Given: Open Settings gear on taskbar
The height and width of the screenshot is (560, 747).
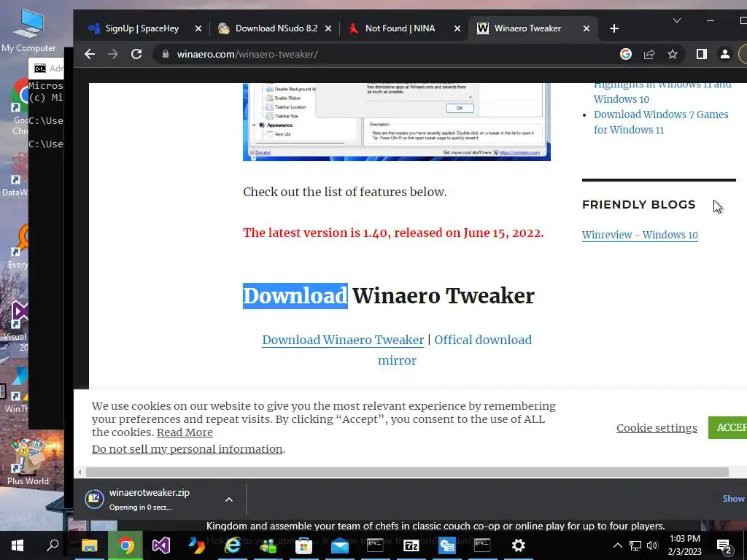Looking at the screenshot, I should (x=518, y=545).
